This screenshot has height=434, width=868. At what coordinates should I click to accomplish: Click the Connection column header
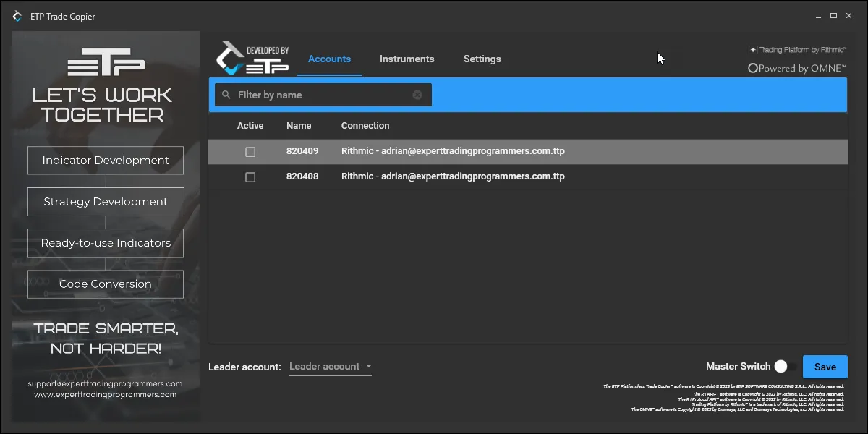pos(365,126)
